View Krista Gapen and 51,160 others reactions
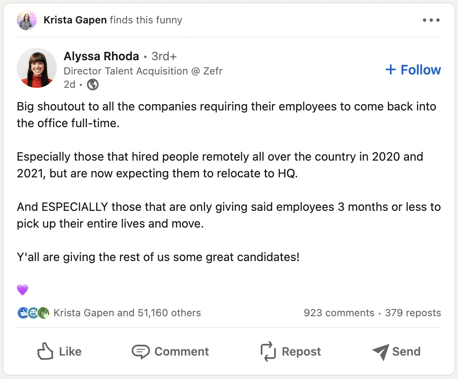Screen dimensions: 458x379 [127, 313]
